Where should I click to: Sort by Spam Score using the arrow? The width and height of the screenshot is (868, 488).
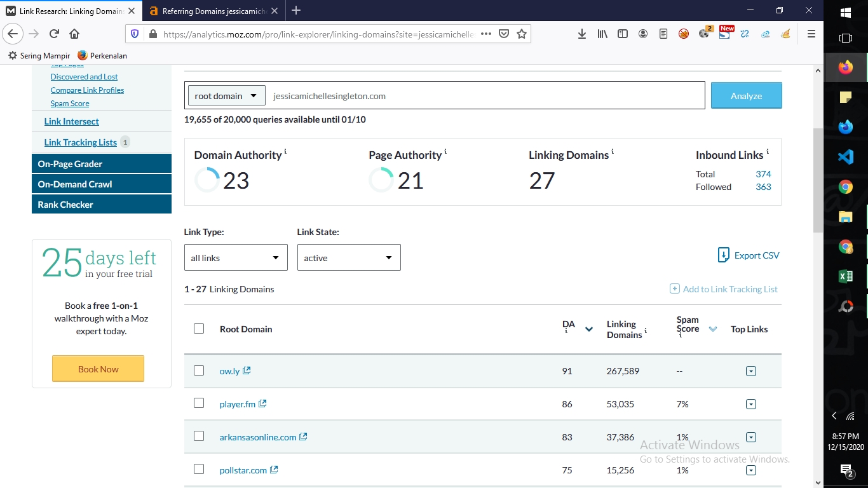coord(713,329)
